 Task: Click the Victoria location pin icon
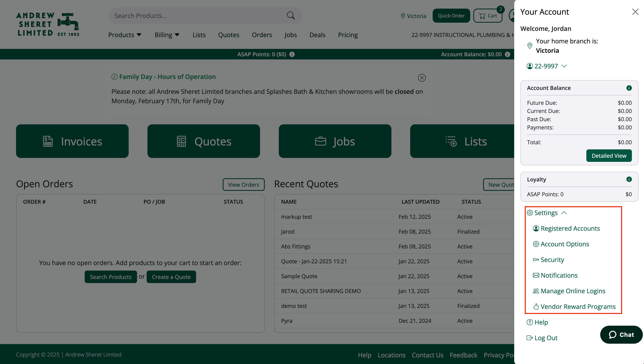[403, 16]
